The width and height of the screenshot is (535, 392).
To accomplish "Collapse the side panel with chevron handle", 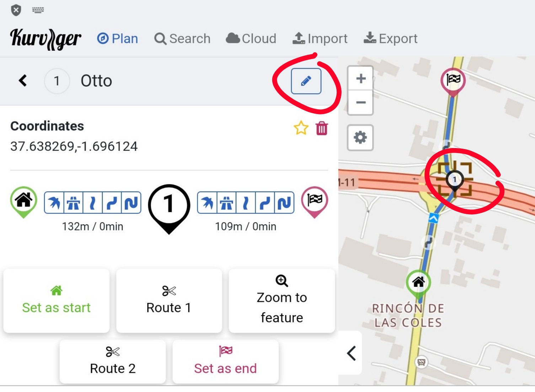I will (351, 353).
